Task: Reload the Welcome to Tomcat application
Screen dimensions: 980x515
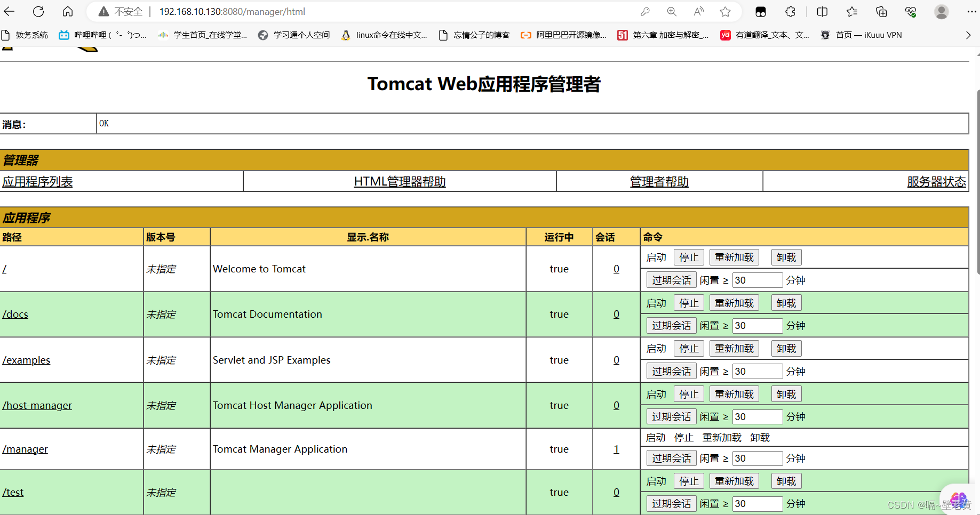Action: (734, 257)
